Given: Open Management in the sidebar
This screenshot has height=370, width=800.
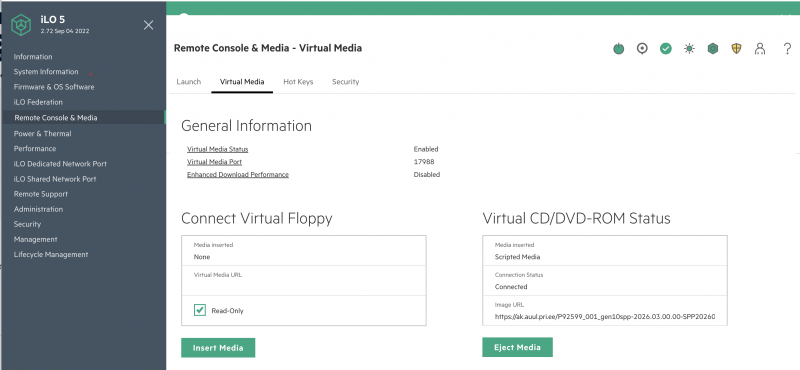Looking at the screenshot, I should 36,239.
